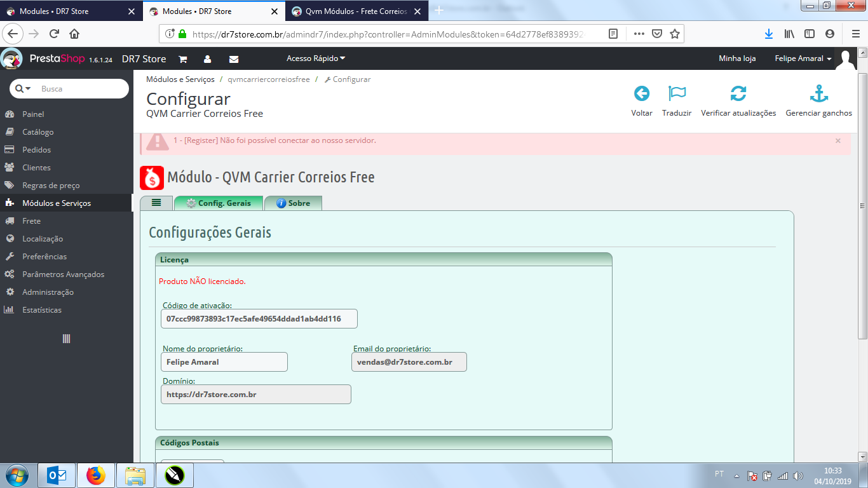Screen dimensions: 868x488
Task: Click the Email do proprietário field
Action: click(409, 362)
